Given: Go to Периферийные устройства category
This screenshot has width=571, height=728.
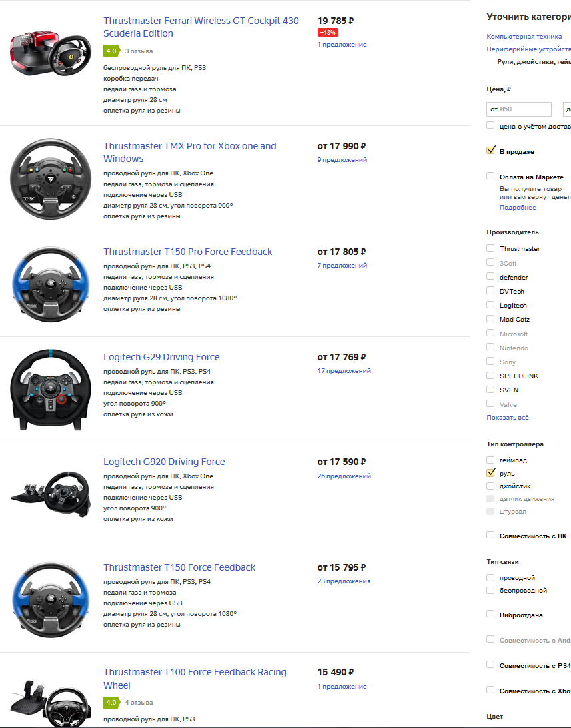Looking at the screenshot, I should click(529, 49).
